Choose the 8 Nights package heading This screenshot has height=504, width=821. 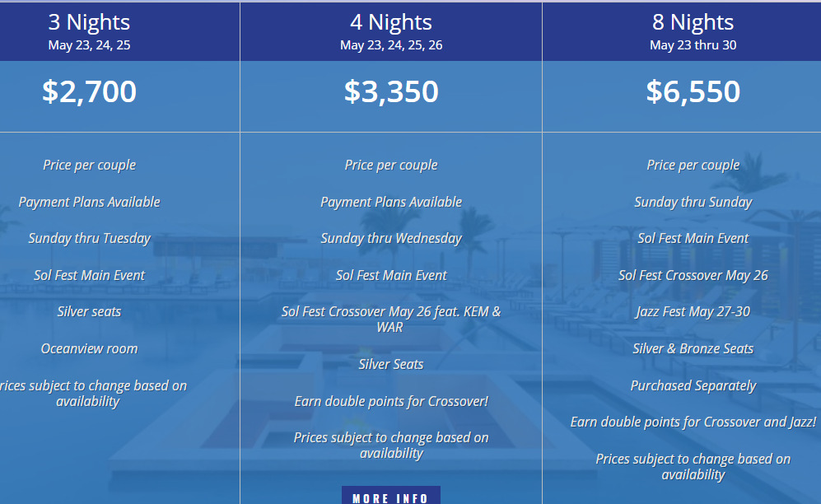tap(693, 22)
